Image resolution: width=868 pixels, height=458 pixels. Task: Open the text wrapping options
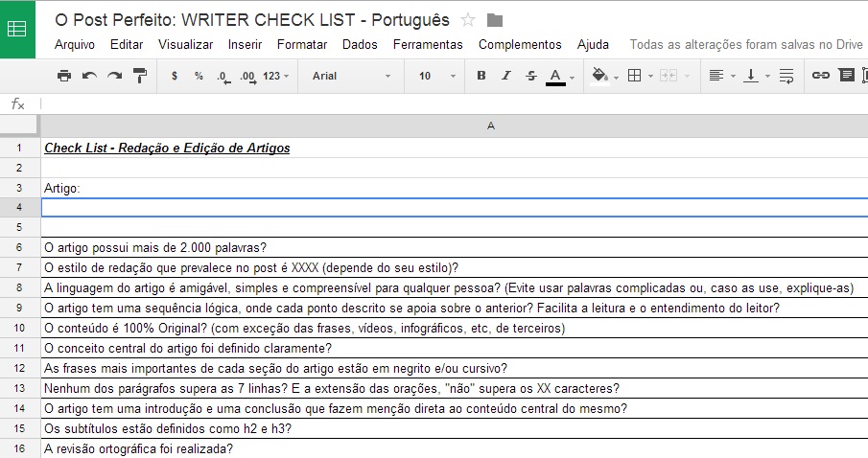pos(786,76)
